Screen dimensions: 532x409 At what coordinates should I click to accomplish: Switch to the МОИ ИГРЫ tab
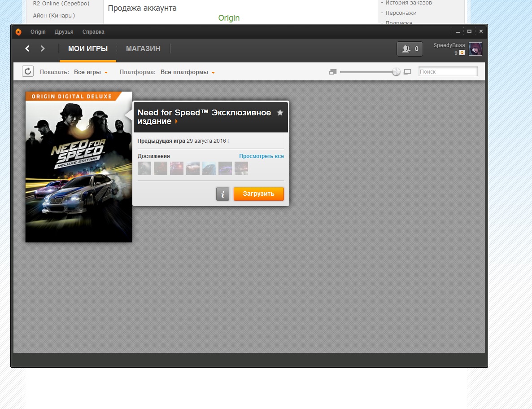point(88,48)
